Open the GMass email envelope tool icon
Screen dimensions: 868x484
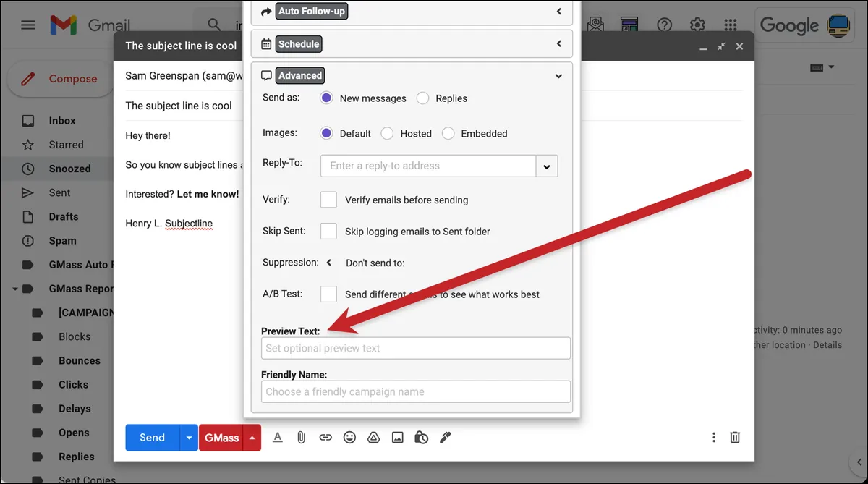point(595,25)
